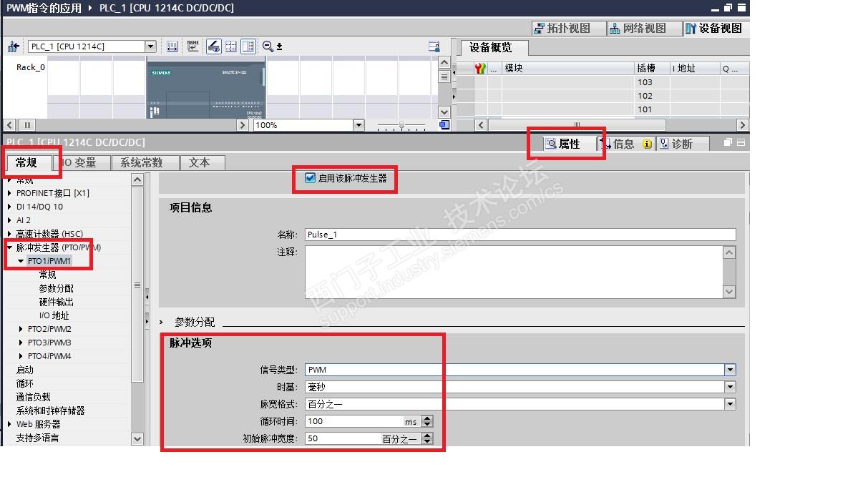Screen dimensions: 868x487
Task: Click the 初始脉冲宽度 spinner arrows
Action: pos(427,438)
